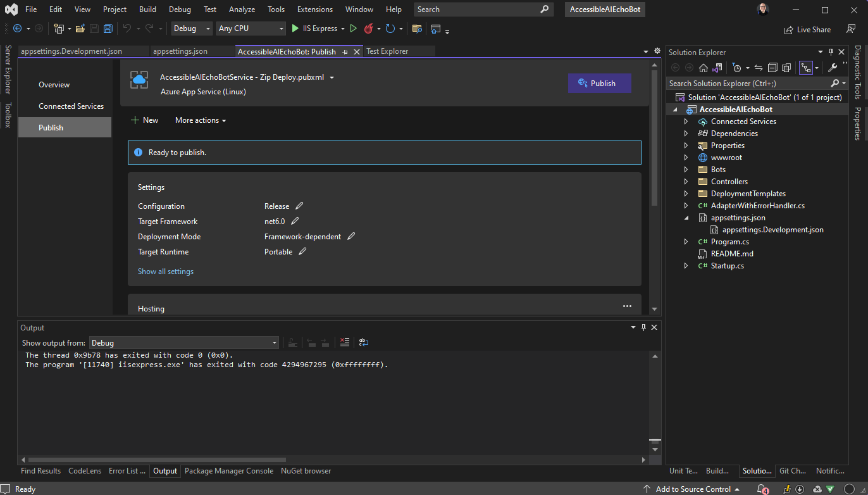Select README.md in Solution Explorer
The width and height of the screenshot is (868, 495).
pyautogui.click(x=732, y=254)
